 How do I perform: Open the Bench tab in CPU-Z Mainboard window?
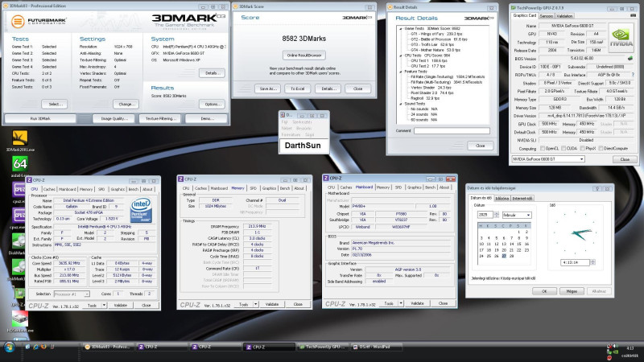[x=430, y=187]
